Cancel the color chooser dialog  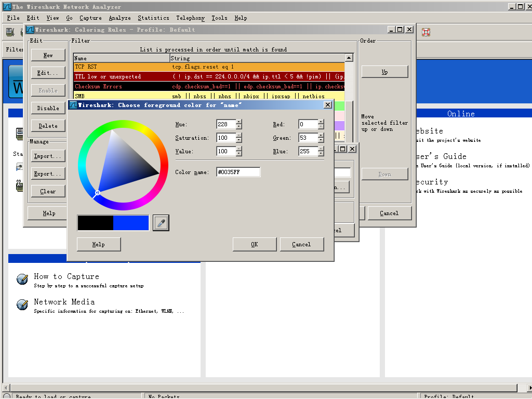(x=301, y=244)
